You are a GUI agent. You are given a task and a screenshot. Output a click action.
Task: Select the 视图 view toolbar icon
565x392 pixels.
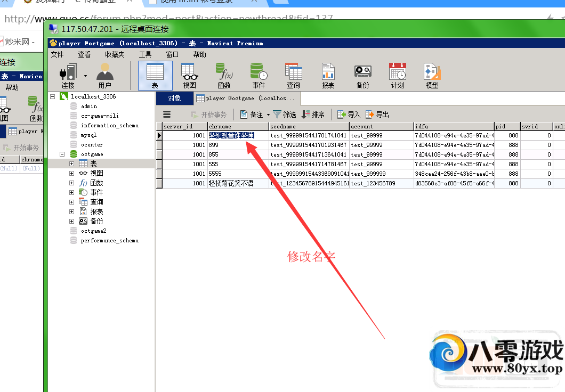(190, 76)
